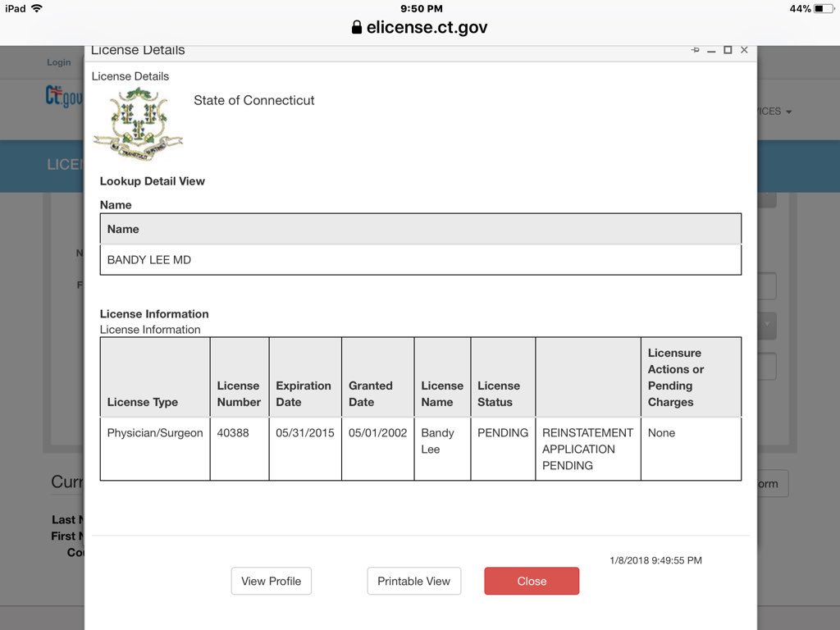Click the red Close button
The height and width of the screenshot is (630, 840).
click(x=532, y=581)
